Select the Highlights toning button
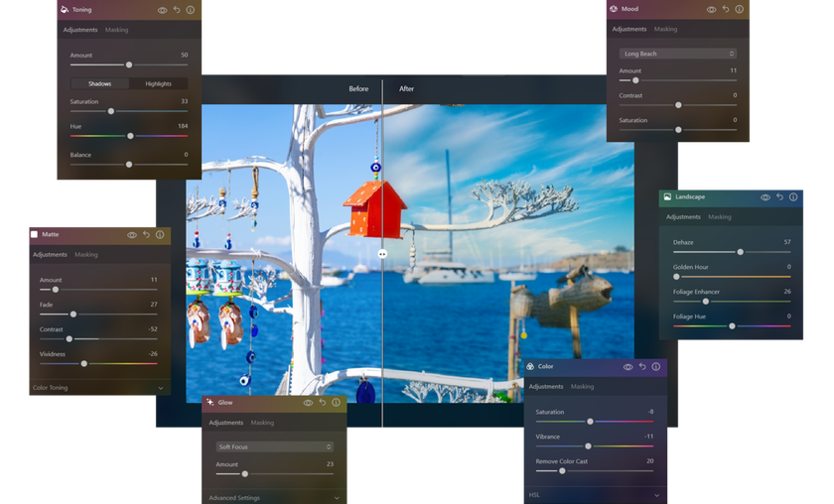The height and width of the screenshot is (504, 834). pyautogui.click(x=158, y=83)
